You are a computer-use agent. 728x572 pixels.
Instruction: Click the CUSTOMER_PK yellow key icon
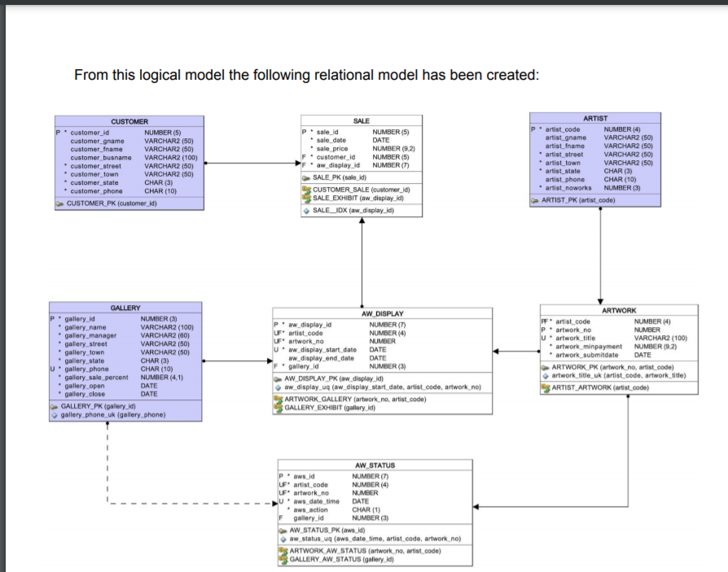point(60,202)
